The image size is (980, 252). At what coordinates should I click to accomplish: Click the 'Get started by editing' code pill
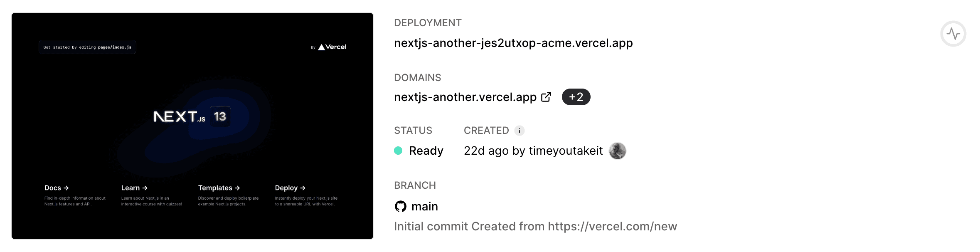click(87, 47)
